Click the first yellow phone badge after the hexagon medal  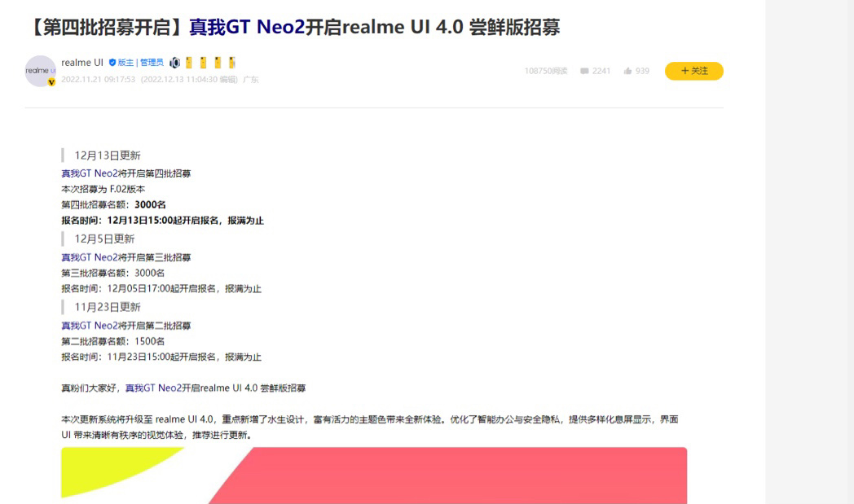(189, 63)
